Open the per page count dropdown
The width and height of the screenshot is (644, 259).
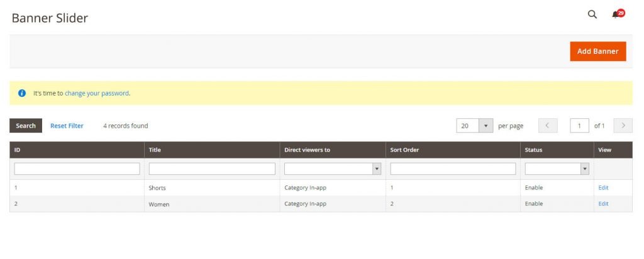pyautogui.click(x=474, y=126)
